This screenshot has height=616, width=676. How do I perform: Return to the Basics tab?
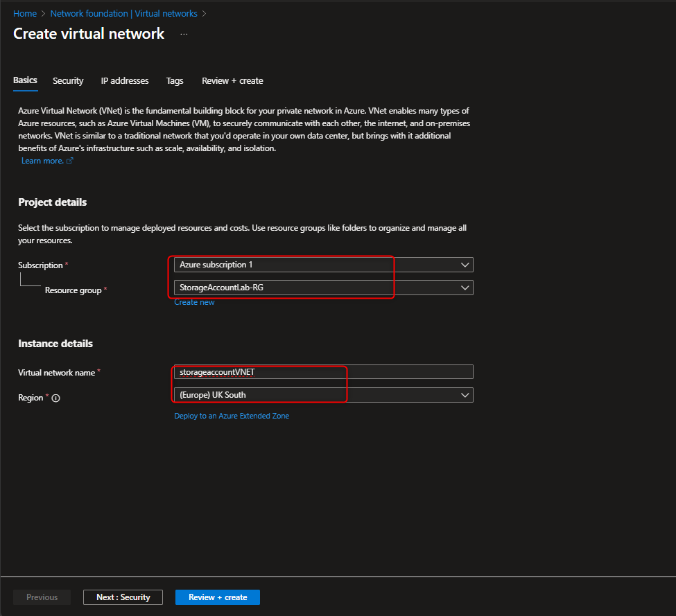[x=25, y=80]
